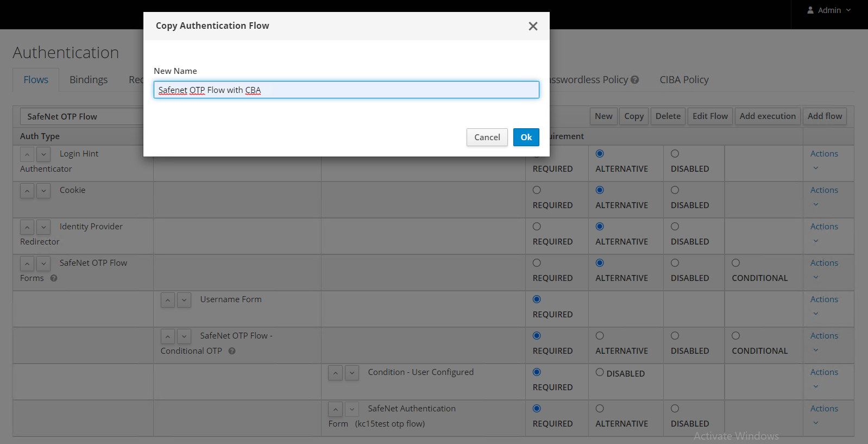The height and width of the screenshot is (444, 868).
Task: Move Login Hint Authenticator up
Action: click(27, 154)
